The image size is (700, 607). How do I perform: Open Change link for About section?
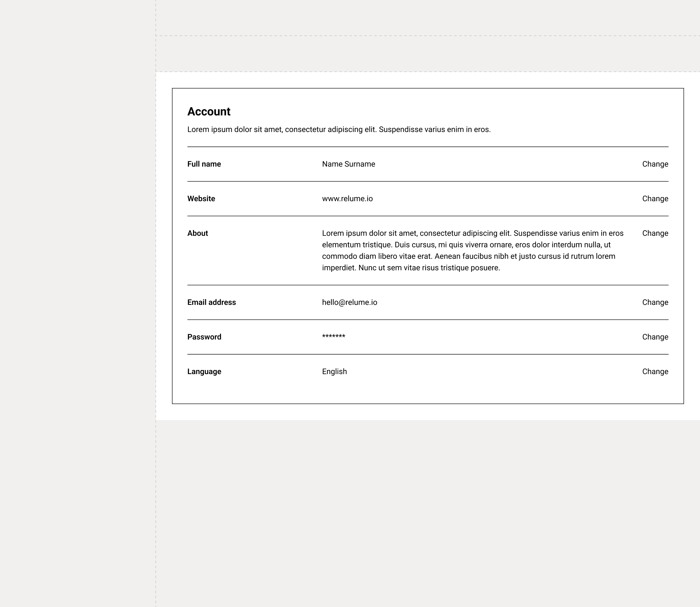[655, 233]
